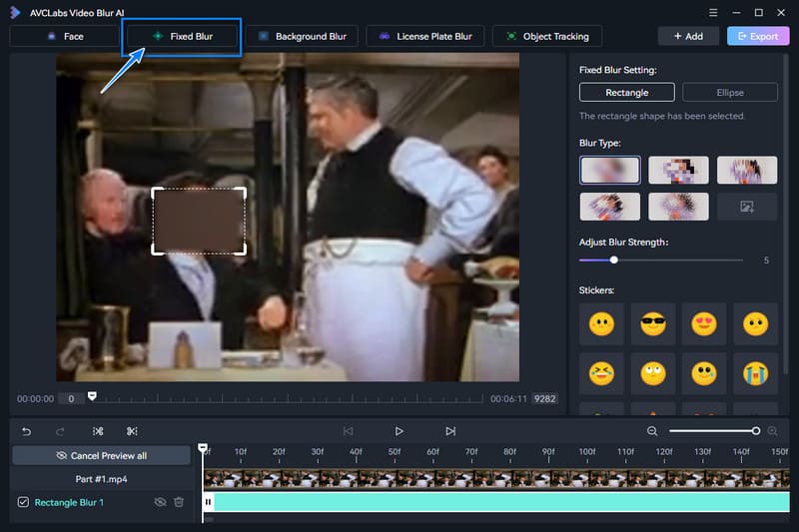This screenshot has height=532, width=799.
Task: Adjust the timeline zoom slider handle
Action: (x=756, y=431)
